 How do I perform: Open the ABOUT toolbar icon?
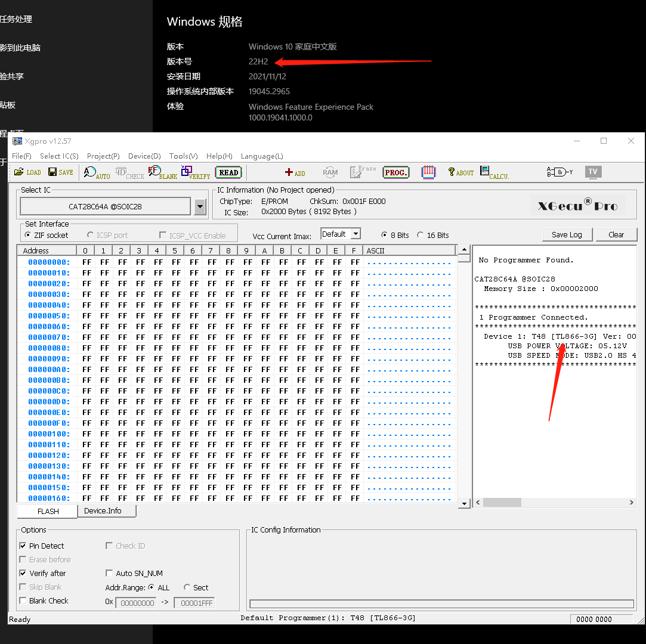pyautogui.click(x=460, y=172)
